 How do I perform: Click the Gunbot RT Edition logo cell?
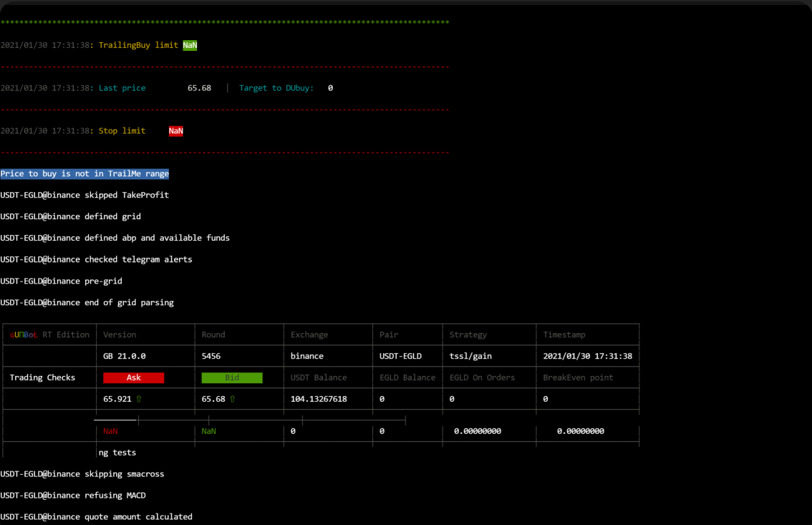tap(49, 335)
